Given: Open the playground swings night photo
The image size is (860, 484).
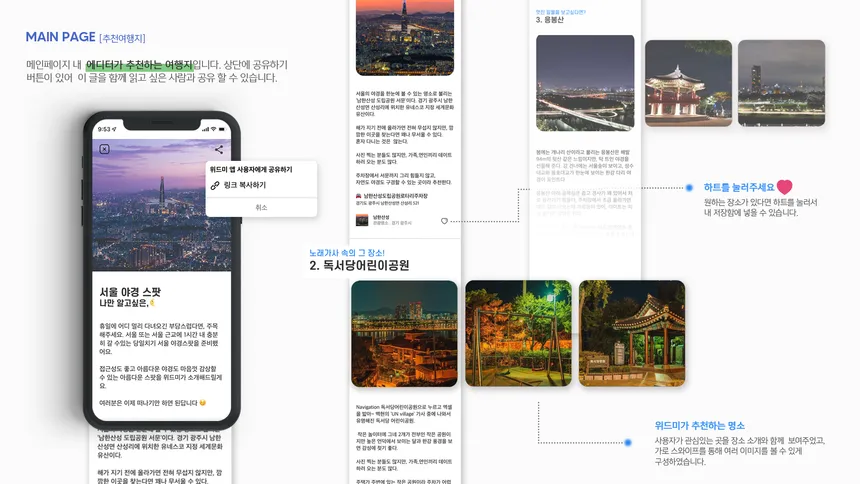Looking at the screenshot, I should point(518,334).
